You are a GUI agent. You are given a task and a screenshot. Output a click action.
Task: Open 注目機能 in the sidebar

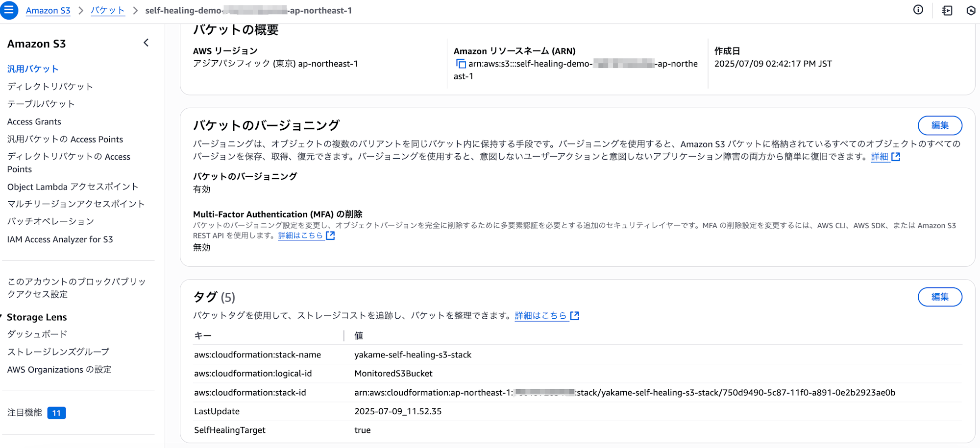tap(24, 413)
